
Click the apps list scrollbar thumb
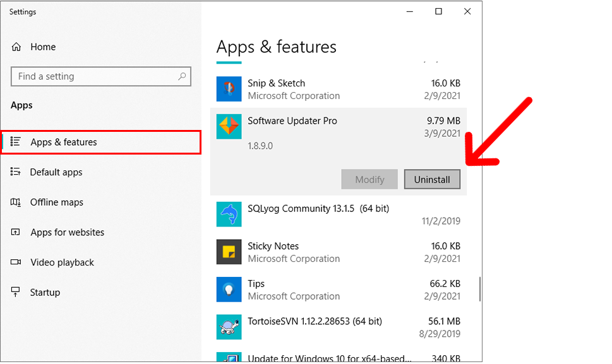(x=480, y=289)
